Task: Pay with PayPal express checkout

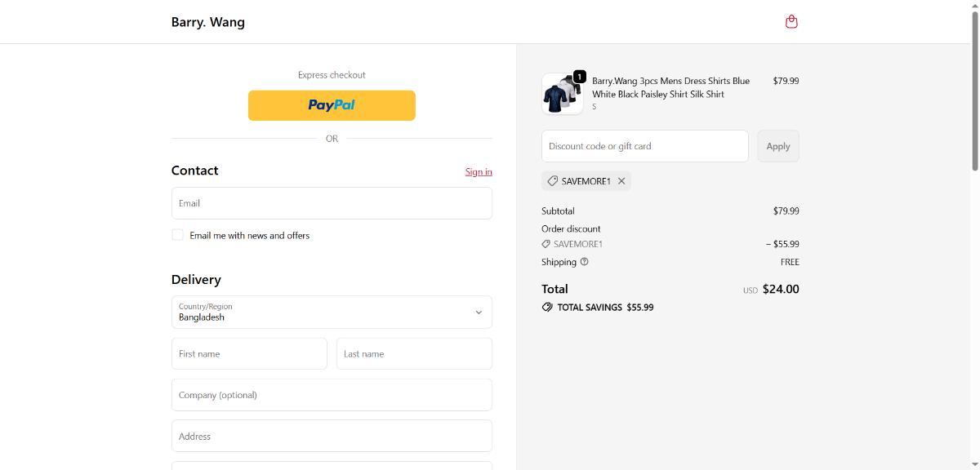Action: (x=332, y=105)
